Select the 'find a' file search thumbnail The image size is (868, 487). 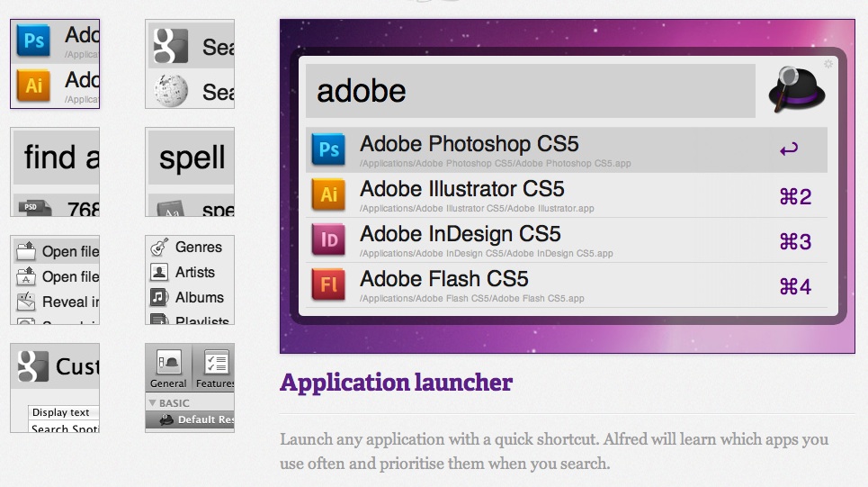click(55, 172)
